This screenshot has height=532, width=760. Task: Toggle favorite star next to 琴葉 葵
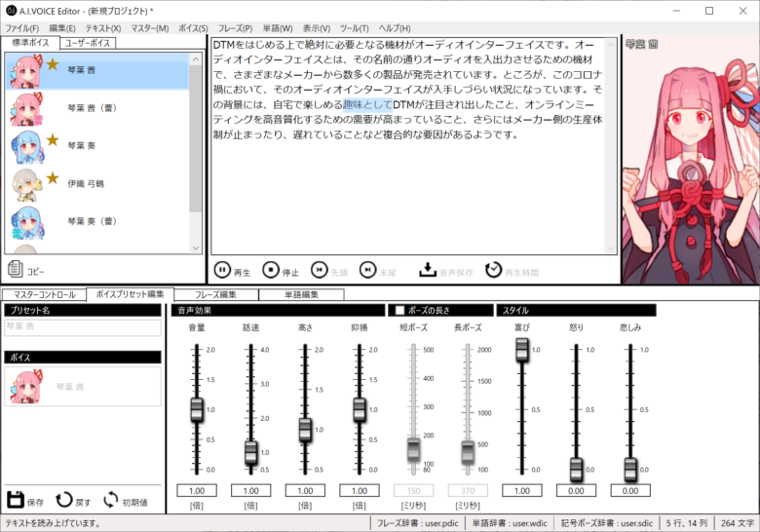(53, 140)
